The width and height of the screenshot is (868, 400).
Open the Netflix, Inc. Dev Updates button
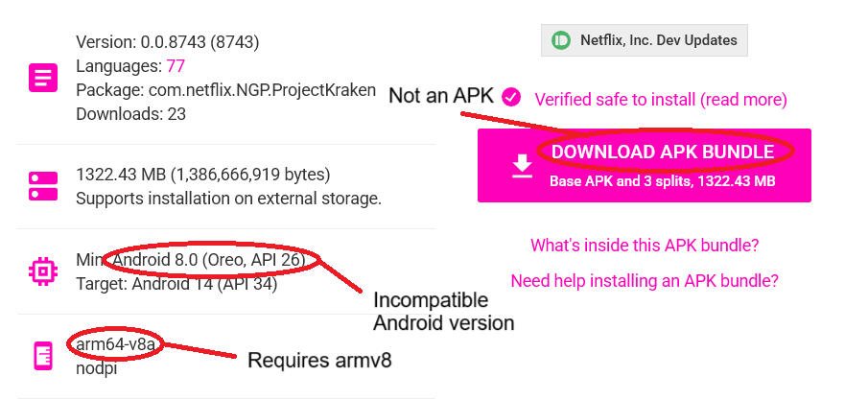pos(645,40)
